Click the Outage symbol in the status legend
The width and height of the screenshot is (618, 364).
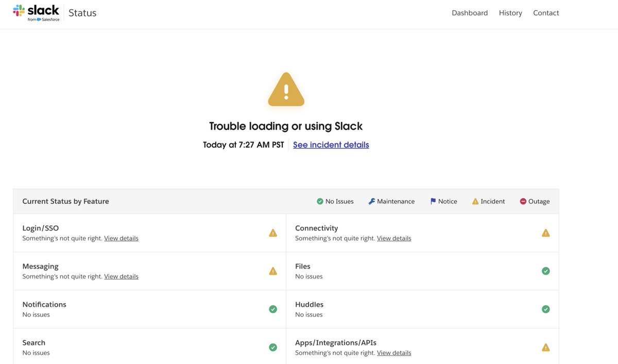(x=523, y=201)
